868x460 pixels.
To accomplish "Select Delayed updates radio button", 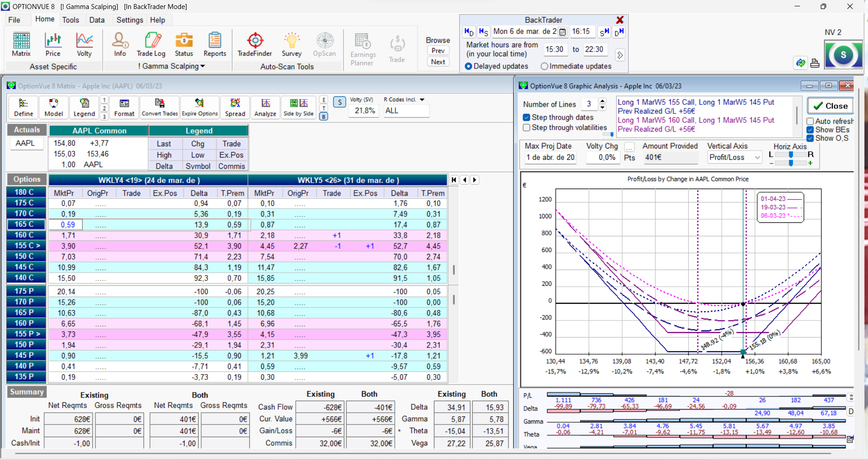I will [x=469, y=66].
